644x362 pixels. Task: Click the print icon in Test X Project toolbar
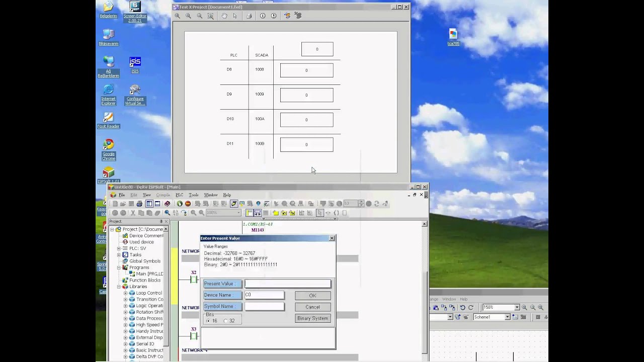[249, 16]
